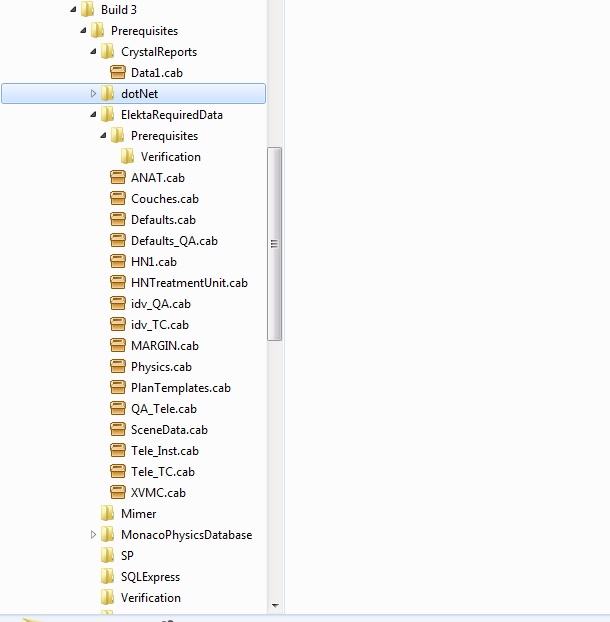This screenshot has height=622, width=610.
Task: Collapse the ElektaRequiredData folder
Action: pos(94,115)
